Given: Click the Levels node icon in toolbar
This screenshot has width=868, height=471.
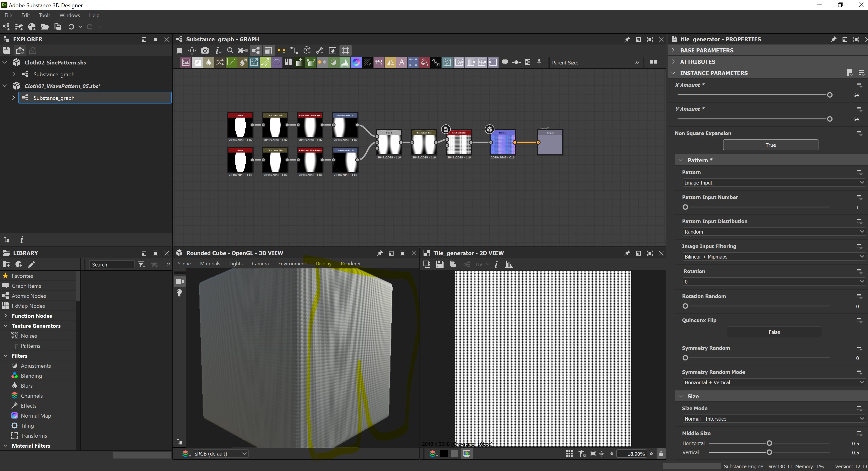Looking at the screenshot, I should pyautogui.click(x=345, y=62).
